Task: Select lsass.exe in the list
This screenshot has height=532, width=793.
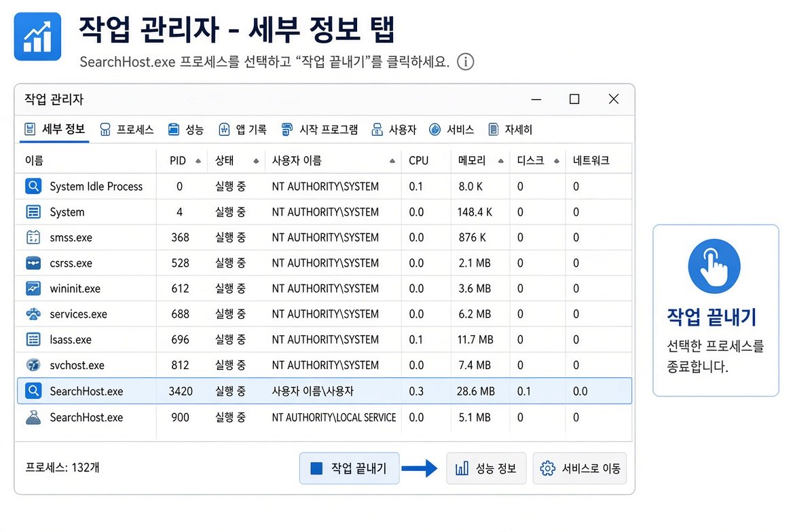Action: click(x=71, y=339)
